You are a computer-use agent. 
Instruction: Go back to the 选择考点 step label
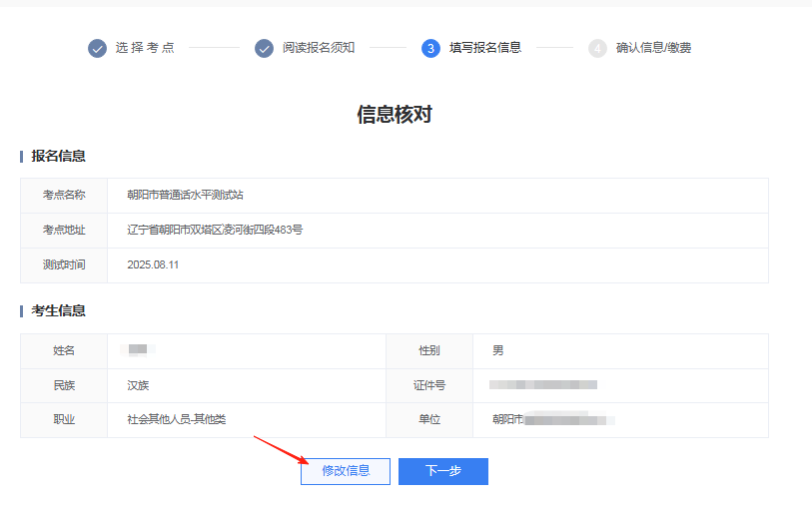click(145, 48)
